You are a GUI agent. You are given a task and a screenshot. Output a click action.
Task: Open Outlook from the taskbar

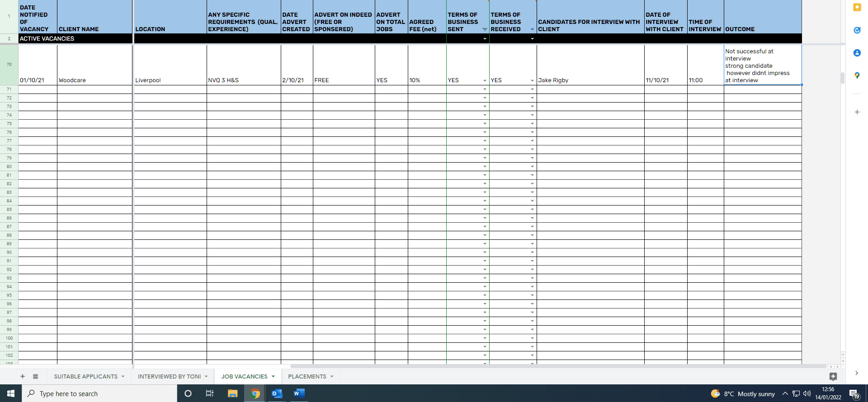(x=277, y=393)
